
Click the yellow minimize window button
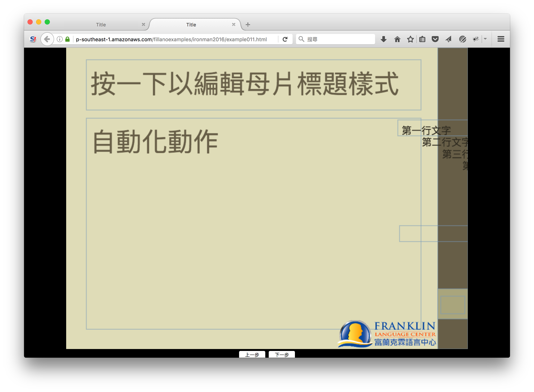pos(39,22)
